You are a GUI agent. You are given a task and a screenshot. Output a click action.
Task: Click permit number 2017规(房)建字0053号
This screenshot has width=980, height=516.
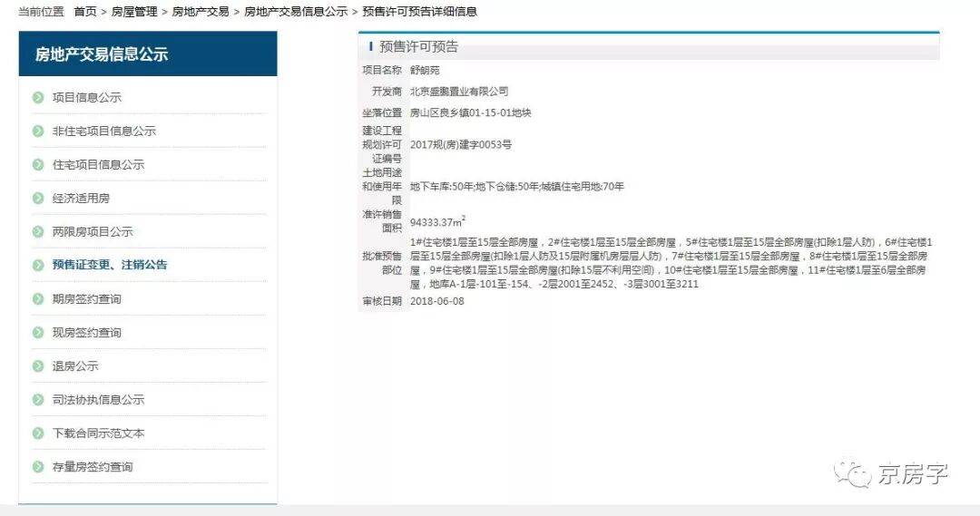[461, 145]
